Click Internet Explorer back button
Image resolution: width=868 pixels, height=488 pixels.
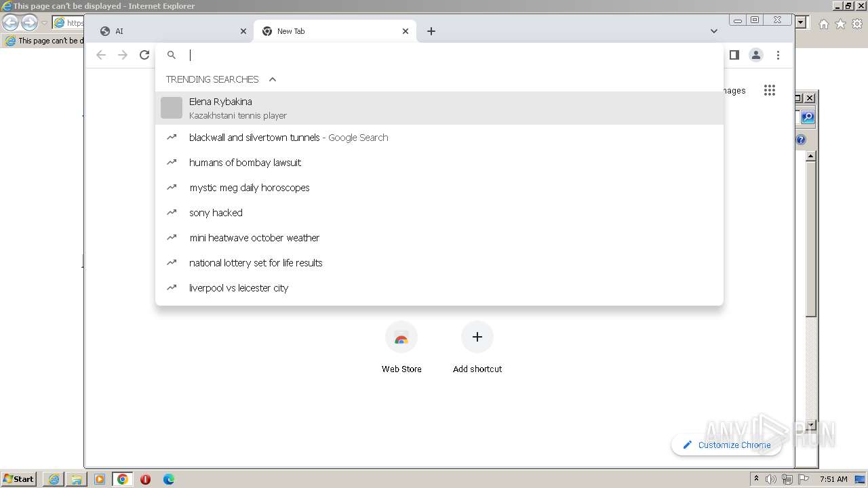[x=10, y=22]
